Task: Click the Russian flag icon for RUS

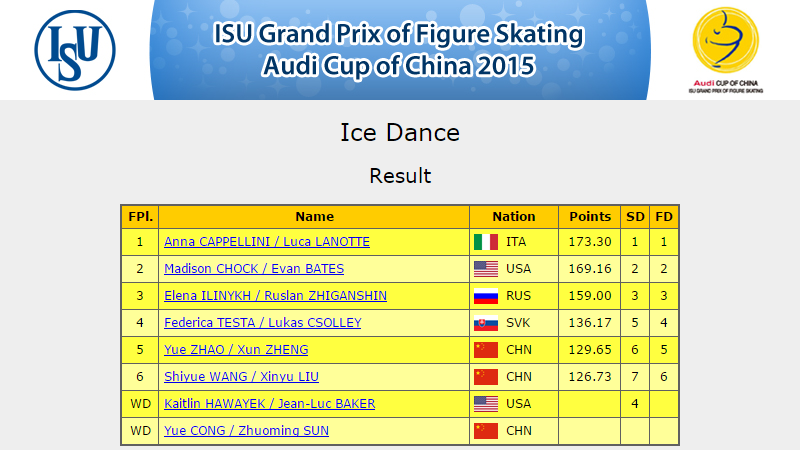Action: pos(486,296)
